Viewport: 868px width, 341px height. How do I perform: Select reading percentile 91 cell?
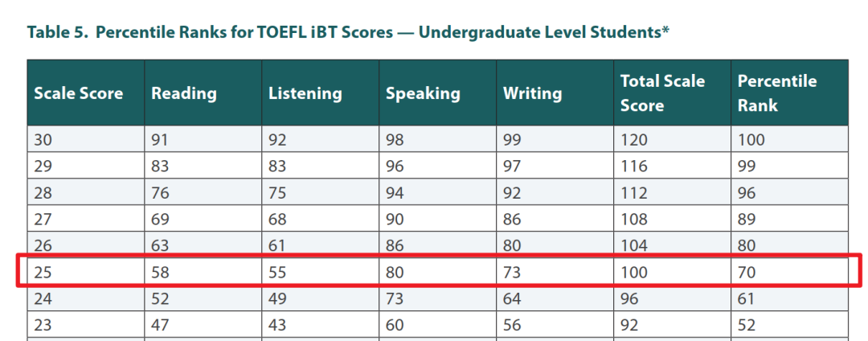[203, 139]
